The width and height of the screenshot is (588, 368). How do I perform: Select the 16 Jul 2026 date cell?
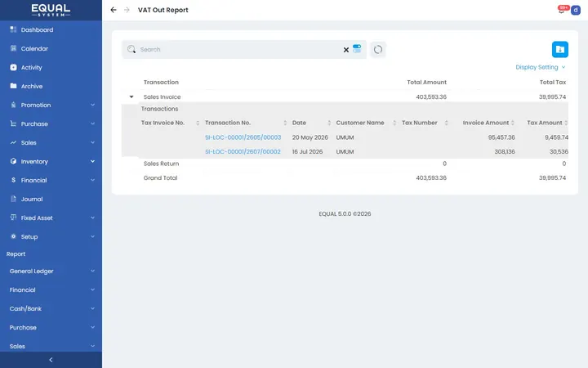pos(307,152)
